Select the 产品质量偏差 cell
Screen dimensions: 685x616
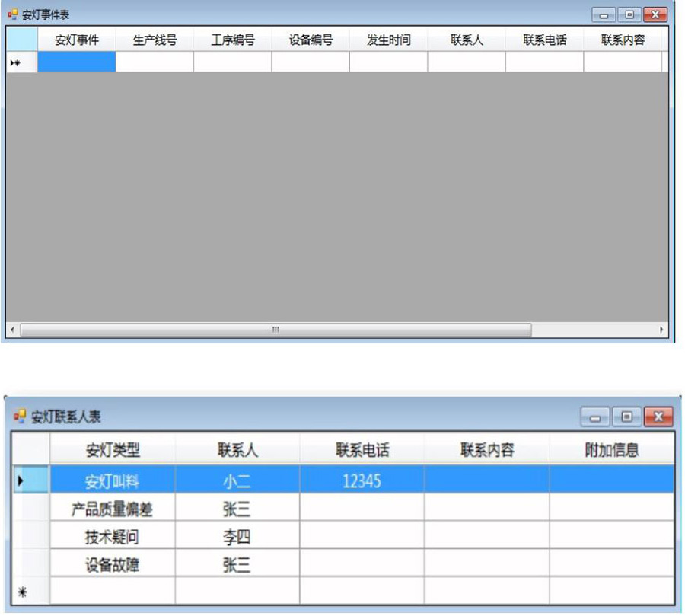[113, 509]
